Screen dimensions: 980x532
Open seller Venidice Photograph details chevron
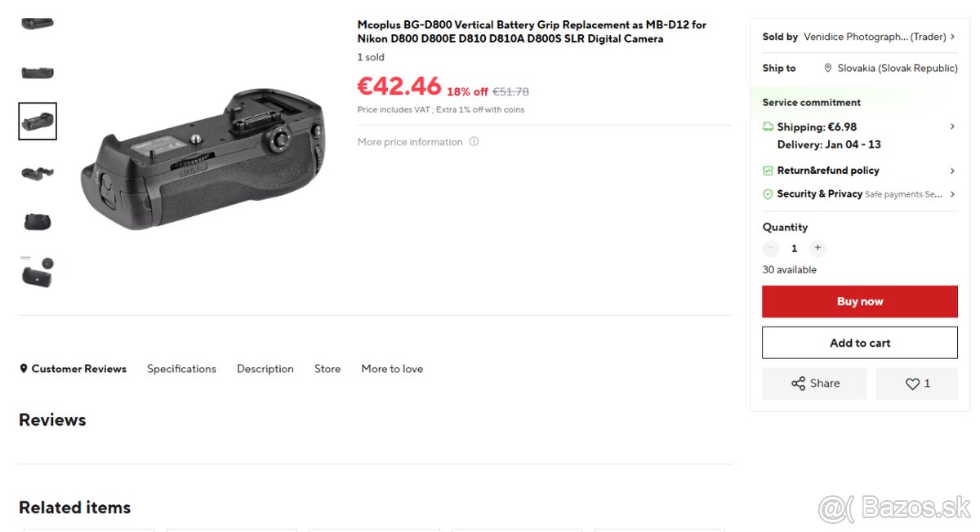point(952,37)
